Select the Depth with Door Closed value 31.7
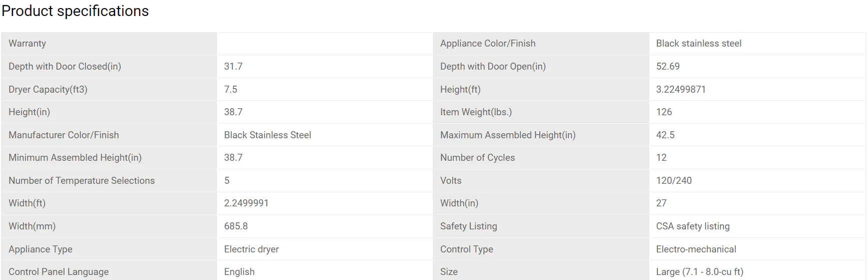This screenshot has width=868, height=280. click(233, 67)
